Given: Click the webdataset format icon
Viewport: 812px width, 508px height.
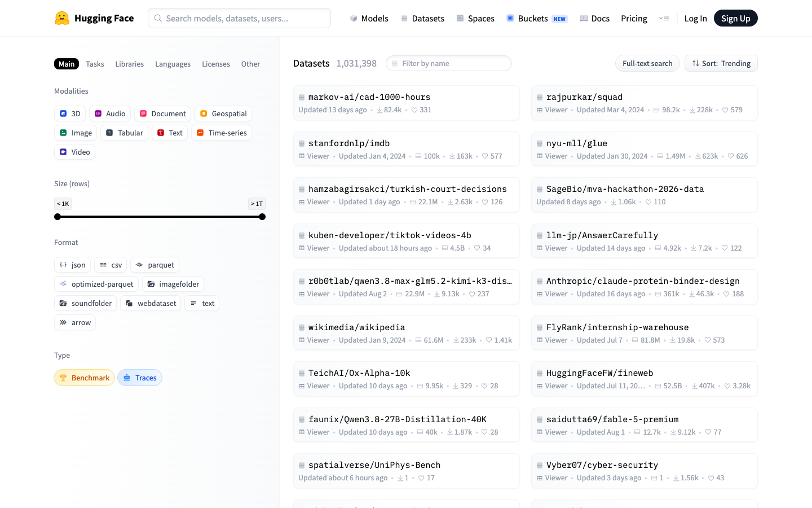Looking at the screenshot, I should 129,303.
